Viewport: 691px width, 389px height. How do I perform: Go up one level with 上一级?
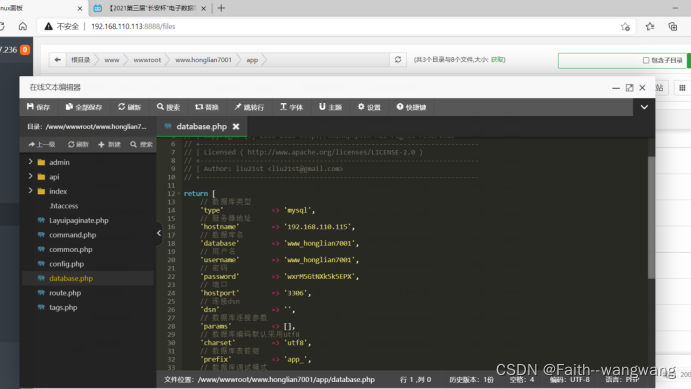click(x=42, y=144)
